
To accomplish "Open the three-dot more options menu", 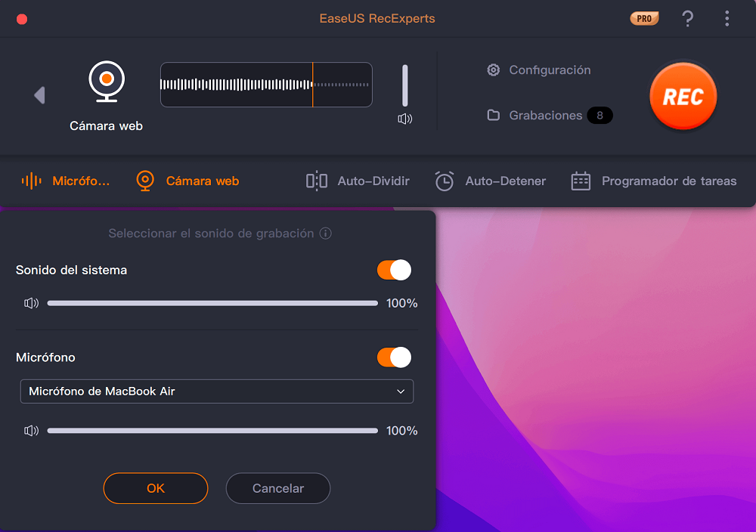I will click(x=727, y=19).
